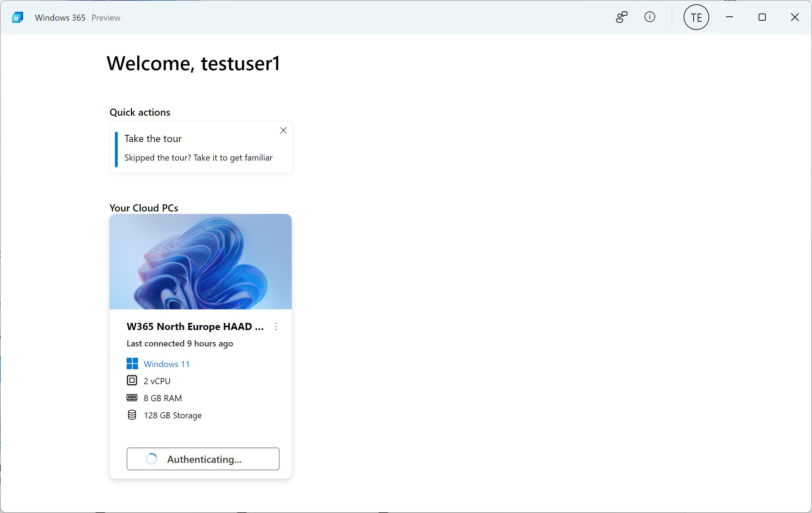
Task: Click the Windows 11 logo icon
Action: (132, 363)
